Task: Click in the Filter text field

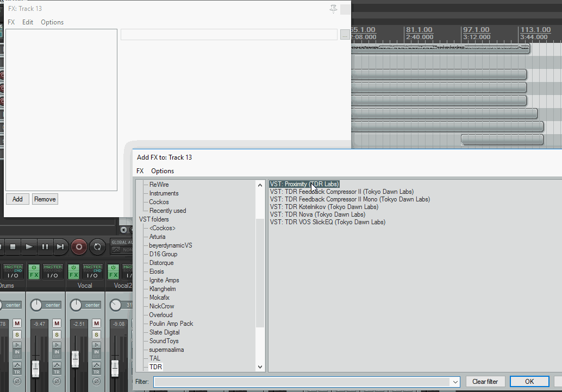Action: (x=302, y=382)
